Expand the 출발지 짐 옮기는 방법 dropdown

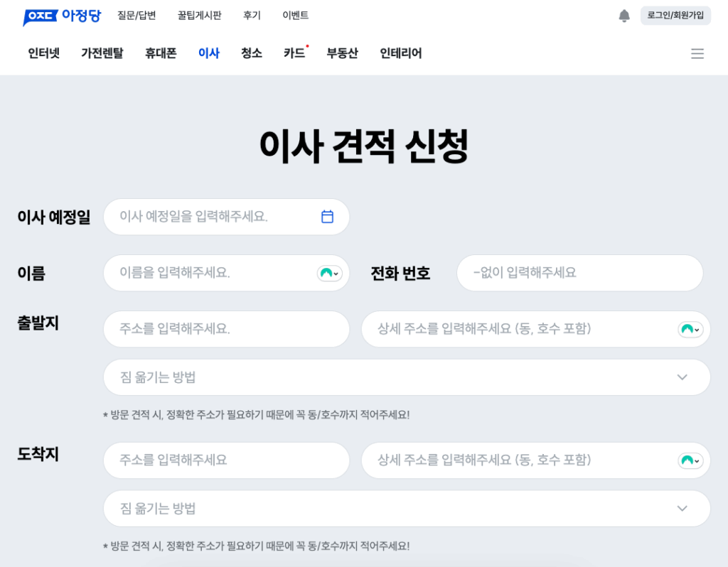coord(406,377)
